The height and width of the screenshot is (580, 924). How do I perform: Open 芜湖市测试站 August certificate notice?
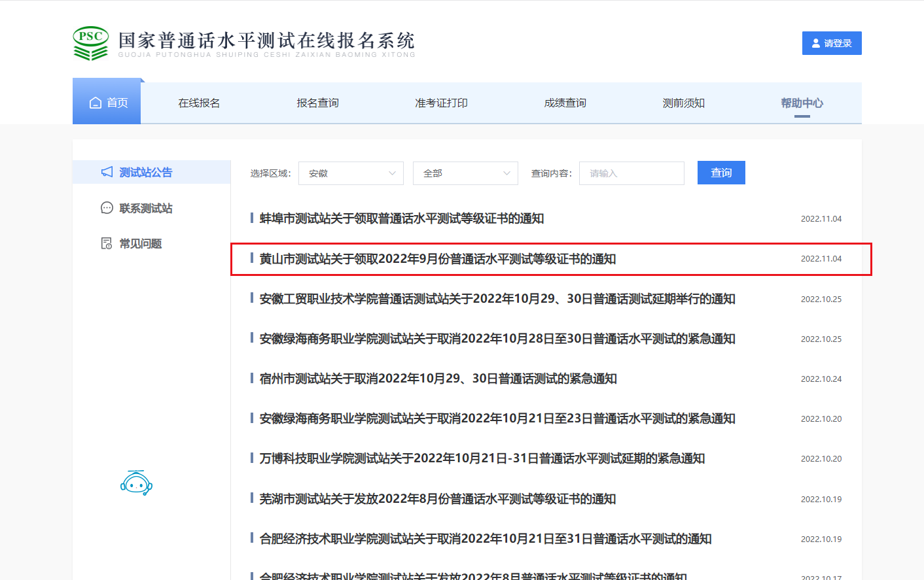pos(437,499)
